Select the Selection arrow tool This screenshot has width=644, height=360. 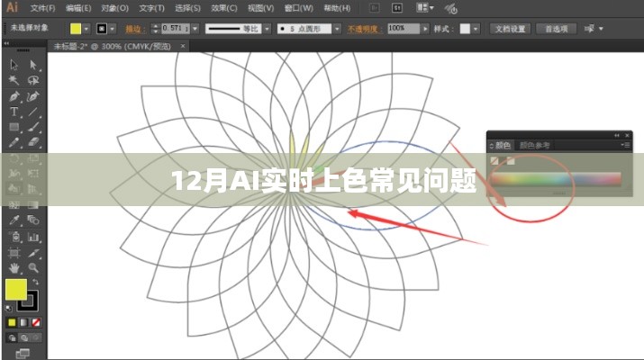pos(14,65)
